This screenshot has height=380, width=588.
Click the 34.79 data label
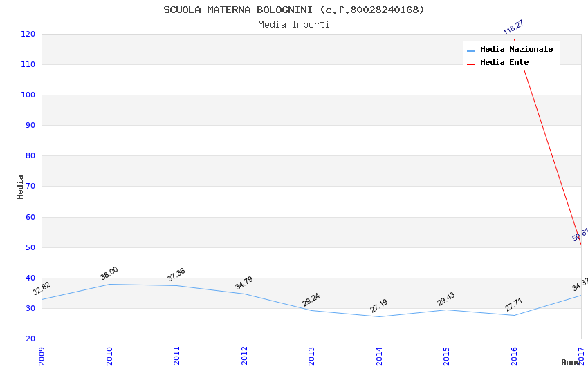click(244, 283)
